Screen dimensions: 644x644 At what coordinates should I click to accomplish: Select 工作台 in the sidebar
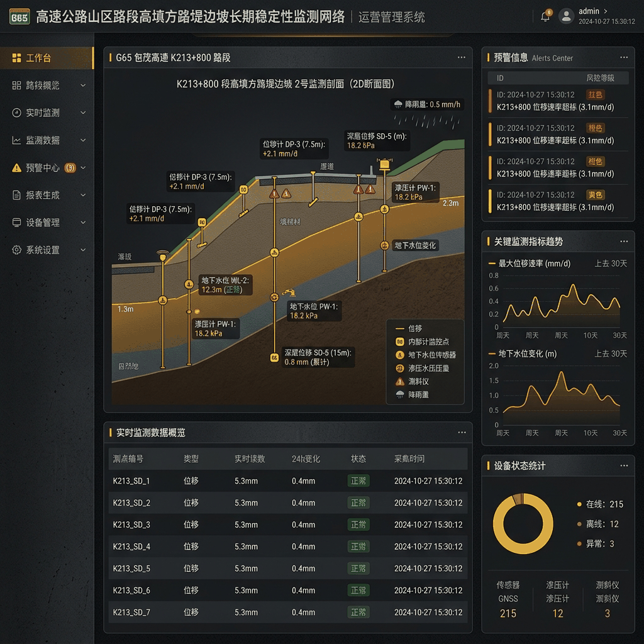click(47, 58)
